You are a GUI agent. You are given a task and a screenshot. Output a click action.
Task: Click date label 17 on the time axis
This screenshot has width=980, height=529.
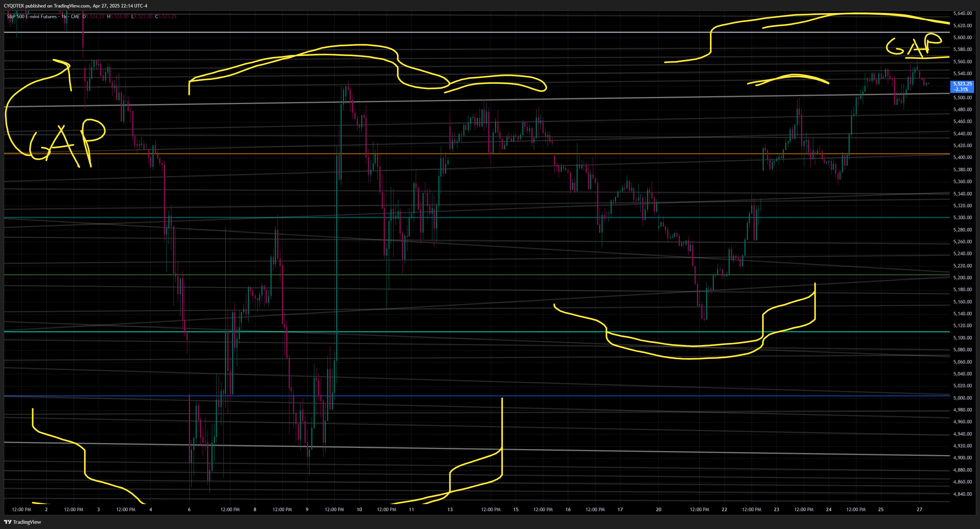point(620,510)
